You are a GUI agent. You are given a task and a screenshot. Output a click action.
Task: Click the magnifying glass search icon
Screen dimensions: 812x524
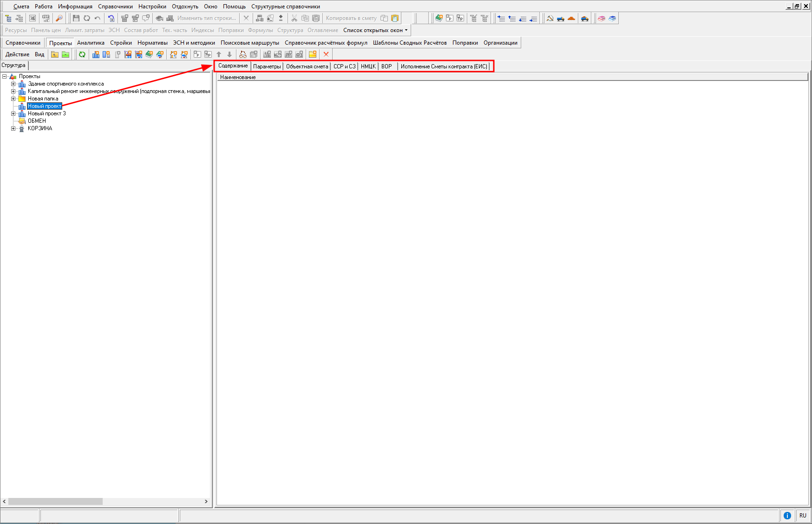point(59,18)
